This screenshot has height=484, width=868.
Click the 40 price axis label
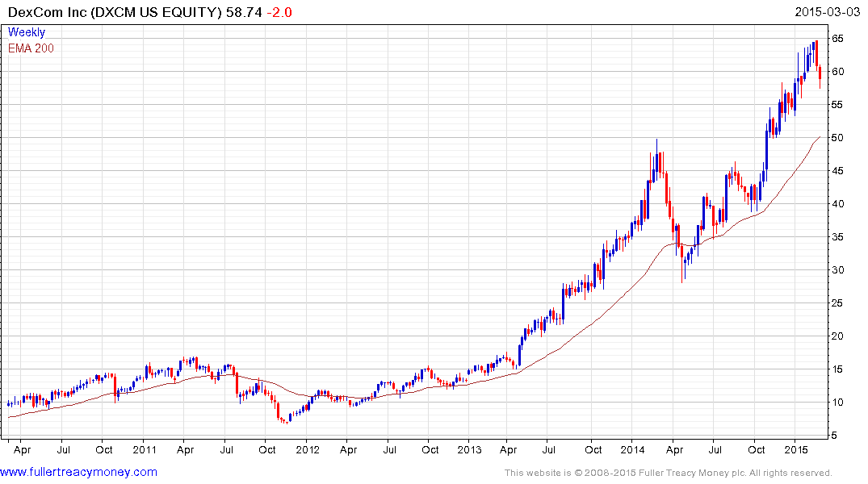tap(837, 203)
